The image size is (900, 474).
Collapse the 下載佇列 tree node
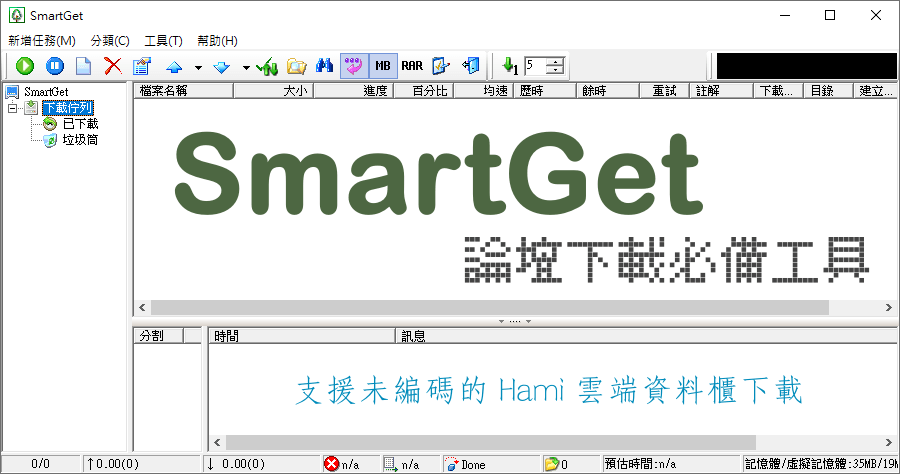(13, 108)
